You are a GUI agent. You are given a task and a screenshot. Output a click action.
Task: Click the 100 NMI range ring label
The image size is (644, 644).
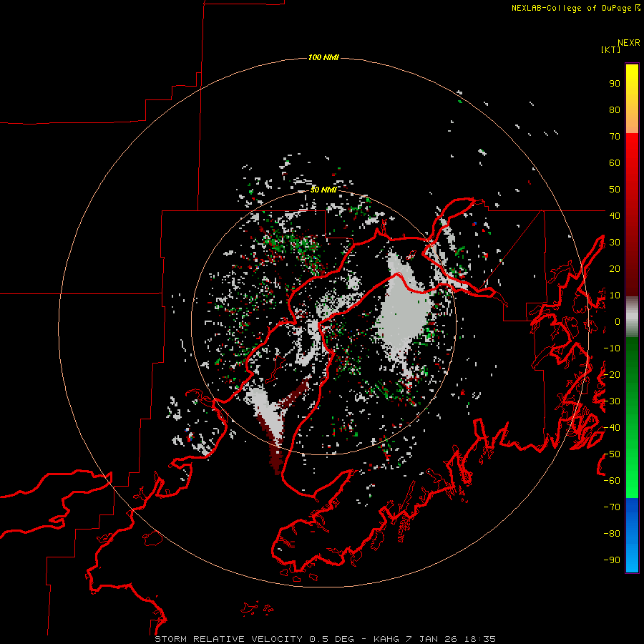click(x=323, y=57)
